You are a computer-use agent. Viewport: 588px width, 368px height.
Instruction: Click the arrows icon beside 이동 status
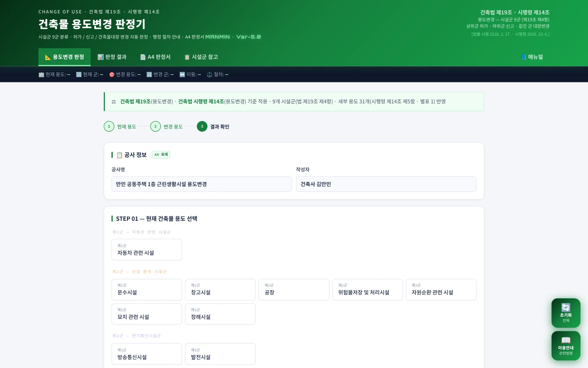click(x=182, y=75)
